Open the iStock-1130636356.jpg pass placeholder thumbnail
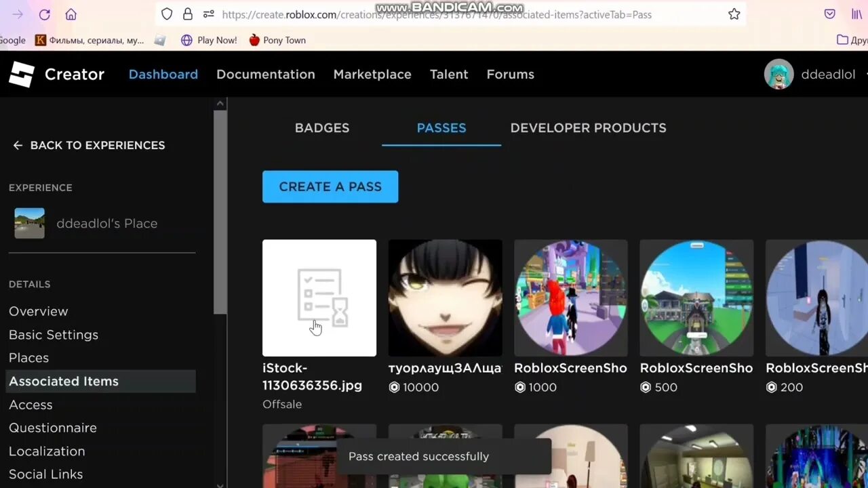The image size is (868, 488). click(319, 298)
